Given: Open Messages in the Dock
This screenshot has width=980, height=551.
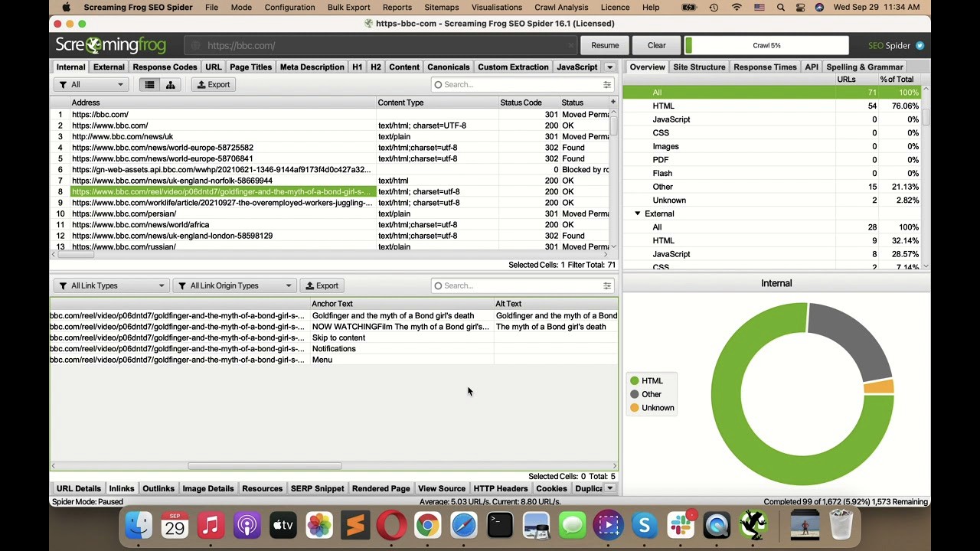Looking at the screenshot, I should click(572, 526).
